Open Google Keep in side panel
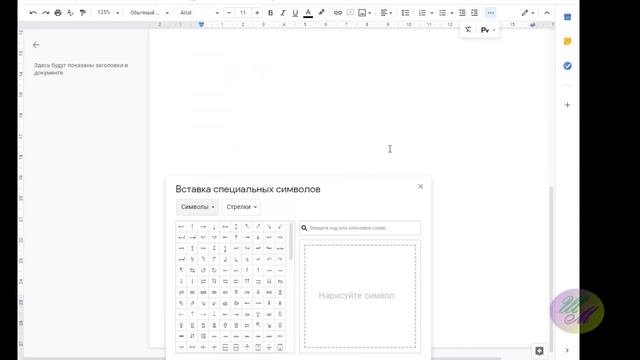The height and width of the screenshot is (360, 640). click(567, 41)
